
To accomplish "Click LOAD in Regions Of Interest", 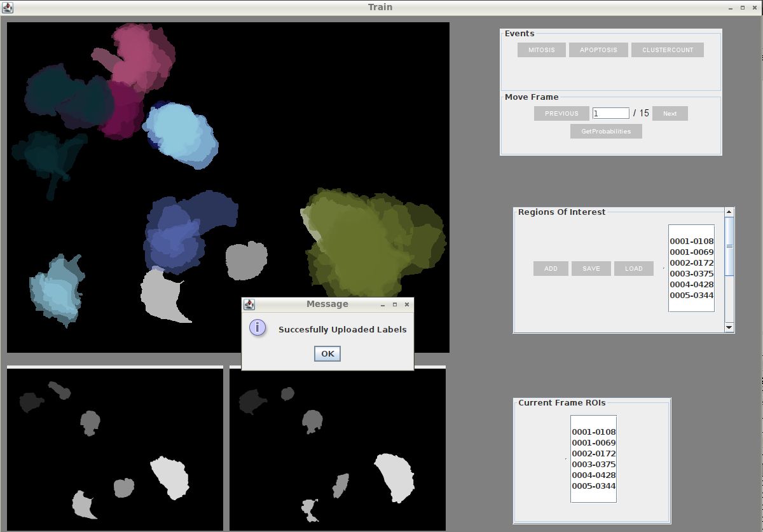I will tap(634, 269).
